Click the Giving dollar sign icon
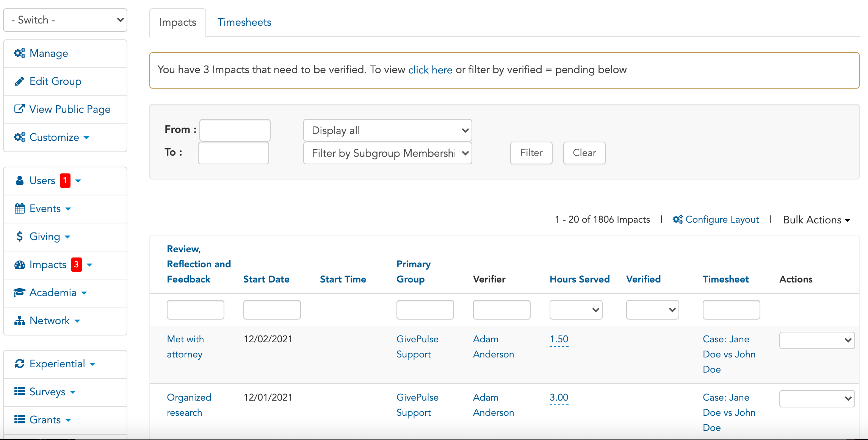The height and width of the screenshot is (440, 868). click(20, 237)
